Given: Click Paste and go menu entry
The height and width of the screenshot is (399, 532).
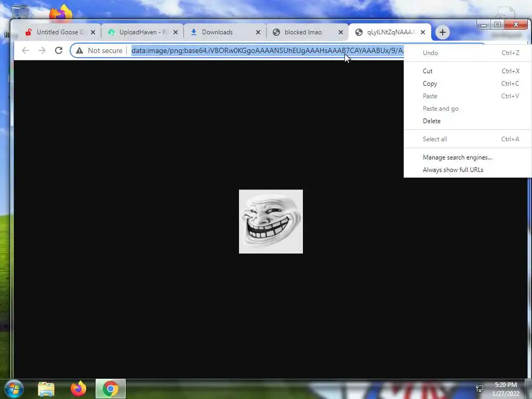Looking at the screenshot, I should click(x=468, y=109).
